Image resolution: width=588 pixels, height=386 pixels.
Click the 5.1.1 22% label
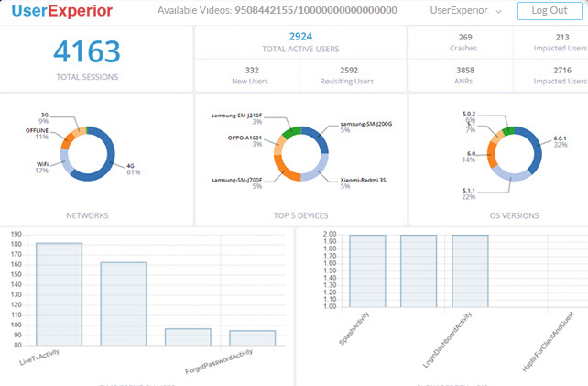[468, 193]
